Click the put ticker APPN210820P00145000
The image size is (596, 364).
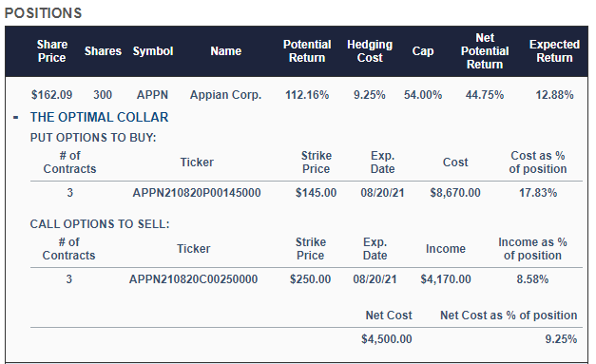tap(197, 193)
